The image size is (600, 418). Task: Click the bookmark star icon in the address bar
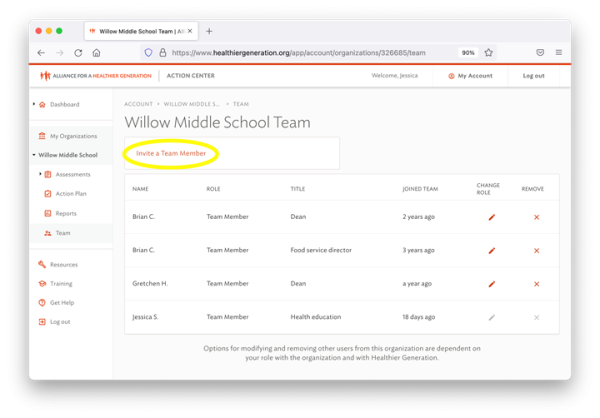pyautogui.click(x=489, y=53)
